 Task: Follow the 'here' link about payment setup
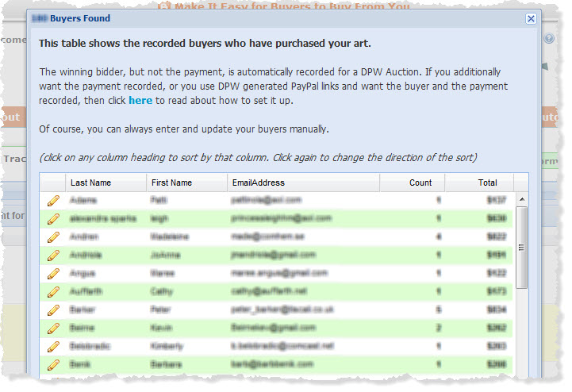point(140,100)
